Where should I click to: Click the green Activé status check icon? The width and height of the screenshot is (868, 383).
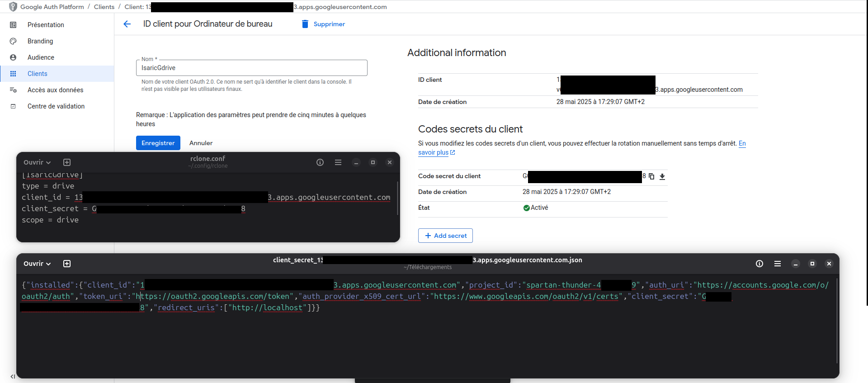pos(526,208)
